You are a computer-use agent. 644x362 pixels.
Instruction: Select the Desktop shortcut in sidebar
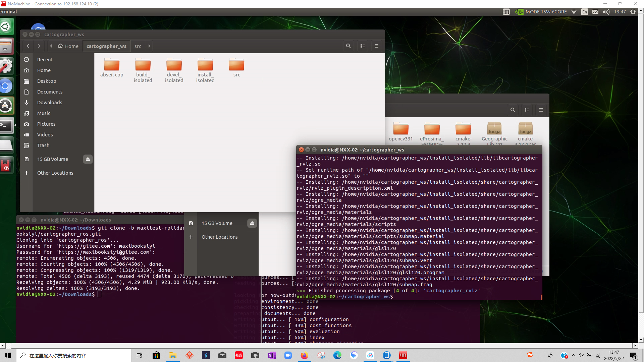coord(46,81)
